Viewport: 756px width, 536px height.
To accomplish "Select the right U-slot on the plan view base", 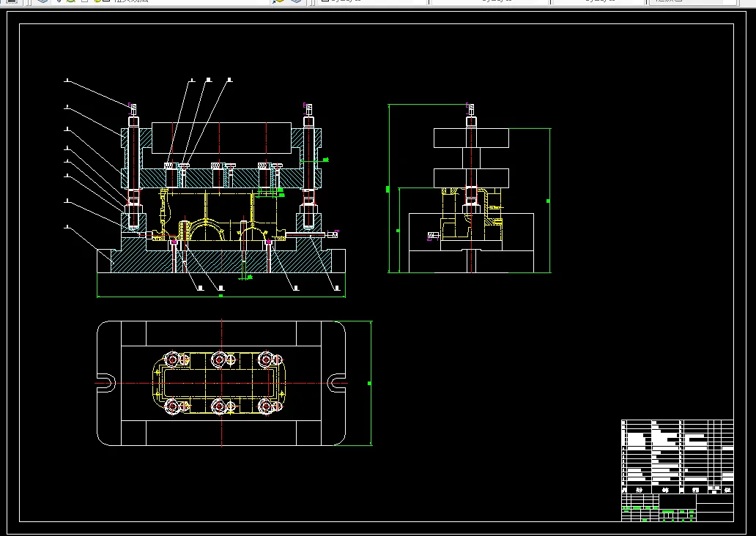I will (x=336, y=383).
